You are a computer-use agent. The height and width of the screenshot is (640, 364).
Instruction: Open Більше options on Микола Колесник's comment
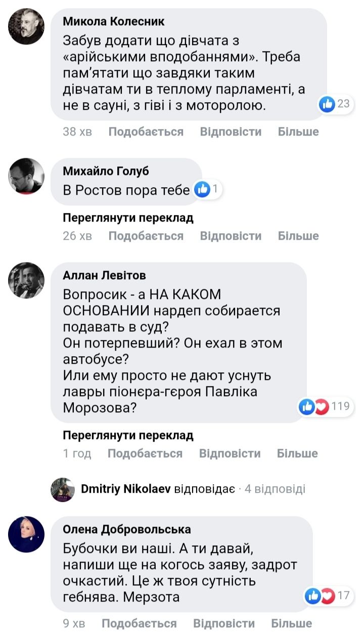(298, 132)
